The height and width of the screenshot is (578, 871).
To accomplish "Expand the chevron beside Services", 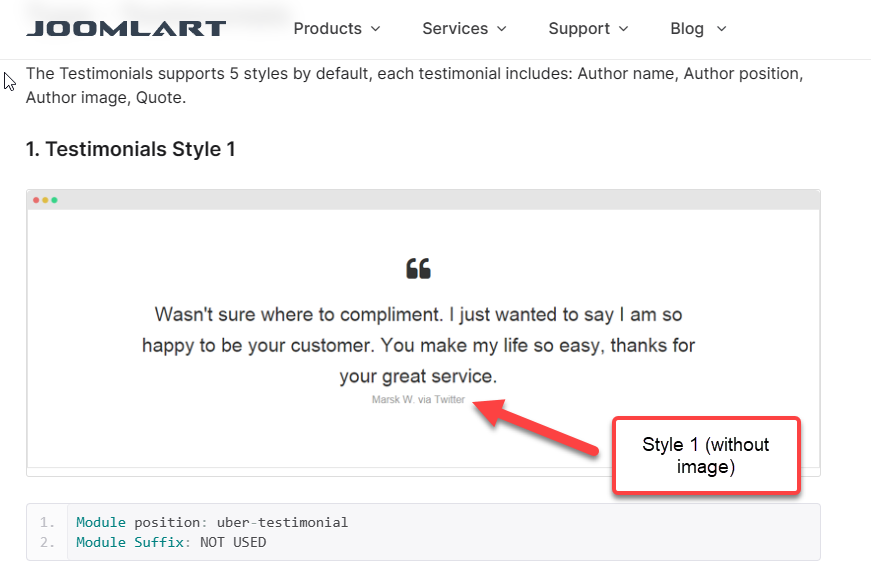I will [502, 29].
